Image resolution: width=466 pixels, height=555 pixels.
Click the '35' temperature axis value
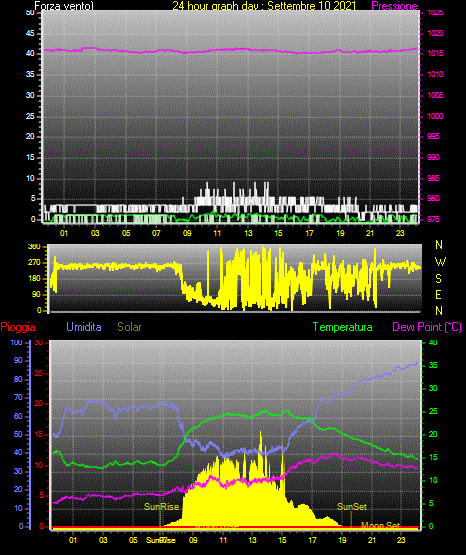(433, 365)
